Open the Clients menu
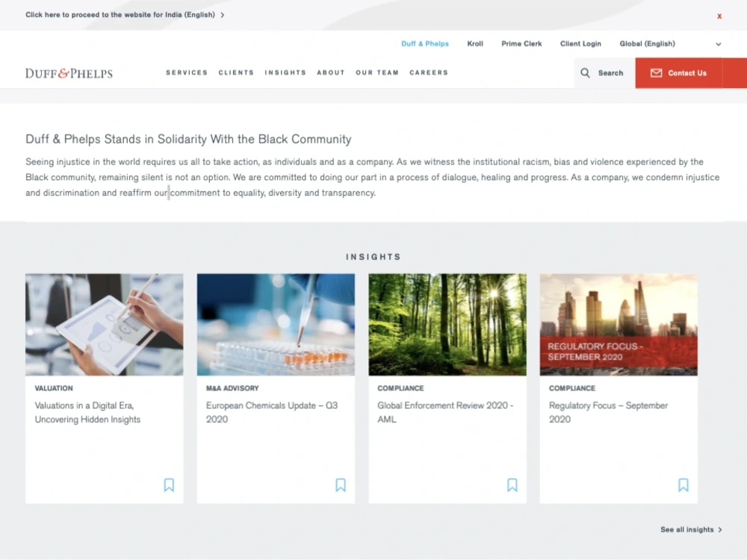Viewport: 747px width, 560px height. coord(236,73)
